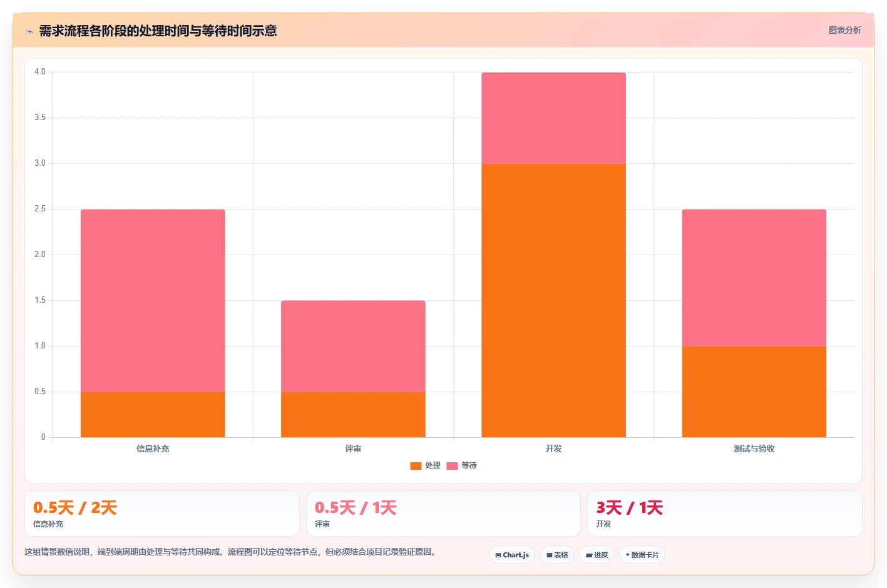Screen dimensions: 887x588
Task: Open the 图表分析 link in the header
Action: tap(844, 30)
